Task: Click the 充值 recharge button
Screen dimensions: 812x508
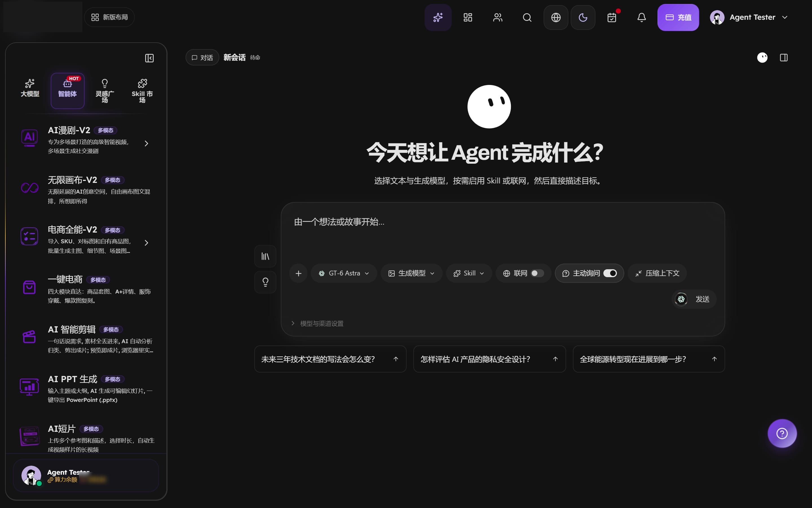Action: [x=678, y=17]
